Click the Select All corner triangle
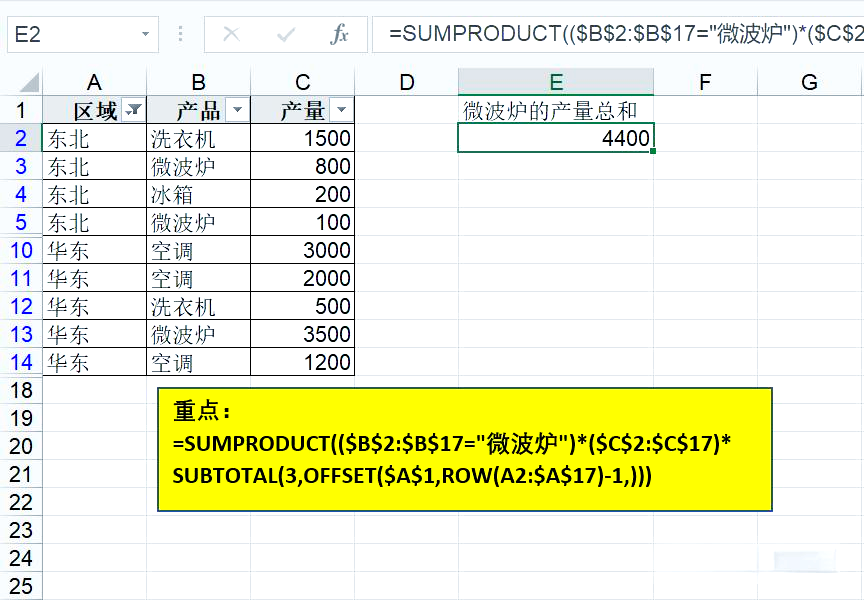Image resolution: width=864 pixels, height=600 pixels. click(x=29, y=82)
